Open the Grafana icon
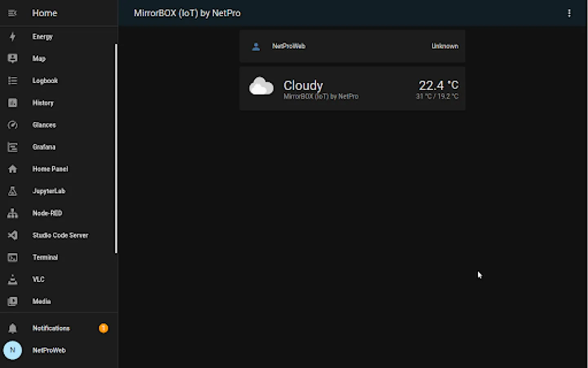 pos(13,147)
